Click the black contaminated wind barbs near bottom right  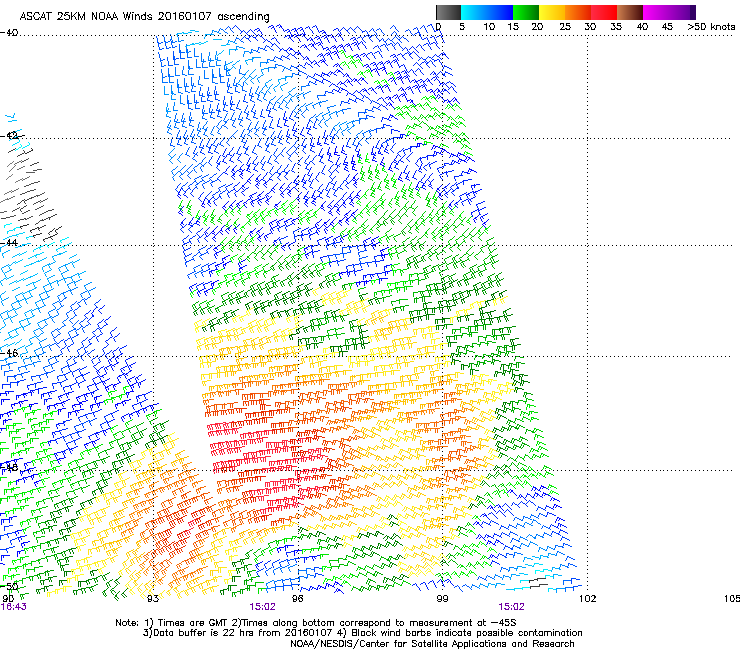538,582
